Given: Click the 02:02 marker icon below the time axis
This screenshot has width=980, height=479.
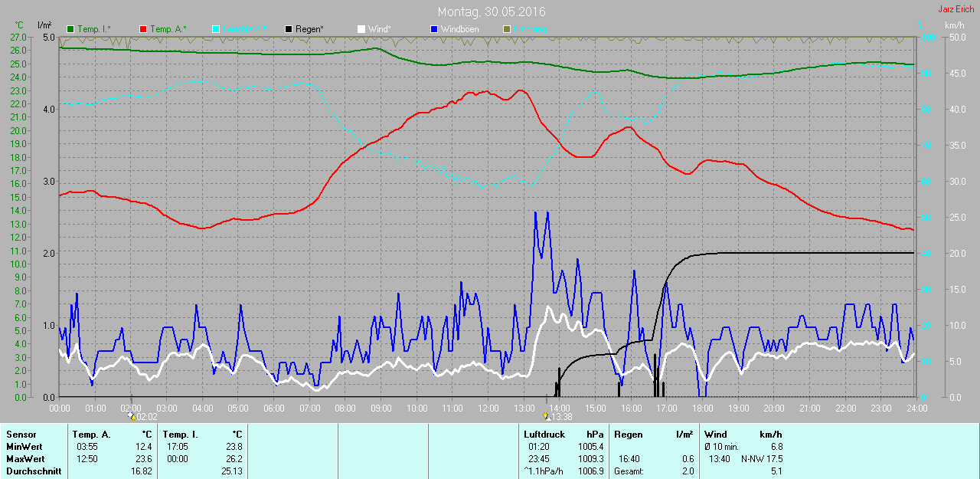Looking at the screenshot, I should [x=132, y=416].
